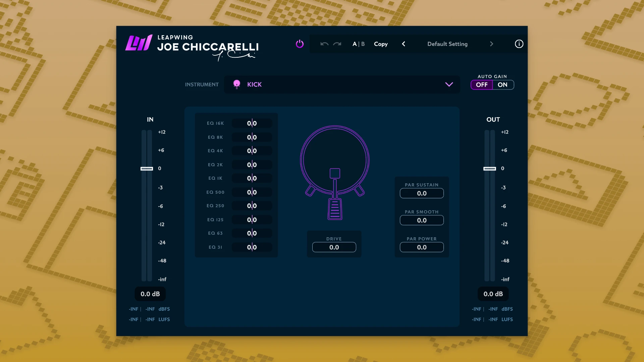Click the OUT meter +6 label

(504, 150)
